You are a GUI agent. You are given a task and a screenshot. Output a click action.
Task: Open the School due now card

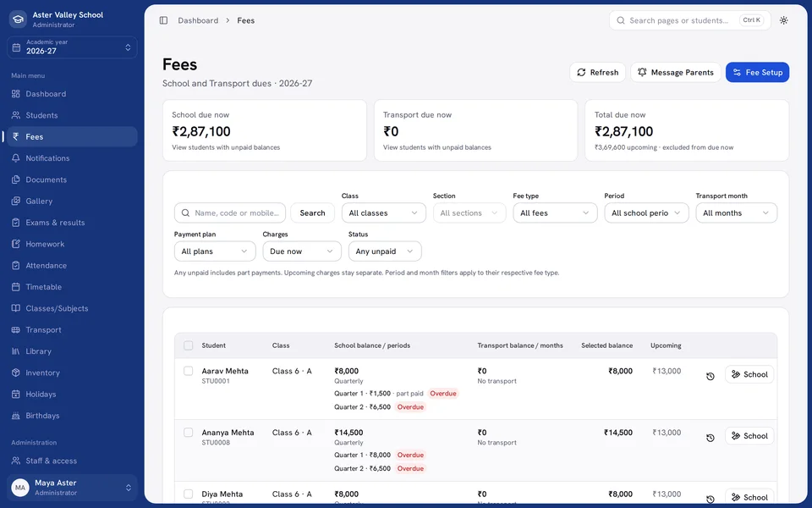(265, 130)
